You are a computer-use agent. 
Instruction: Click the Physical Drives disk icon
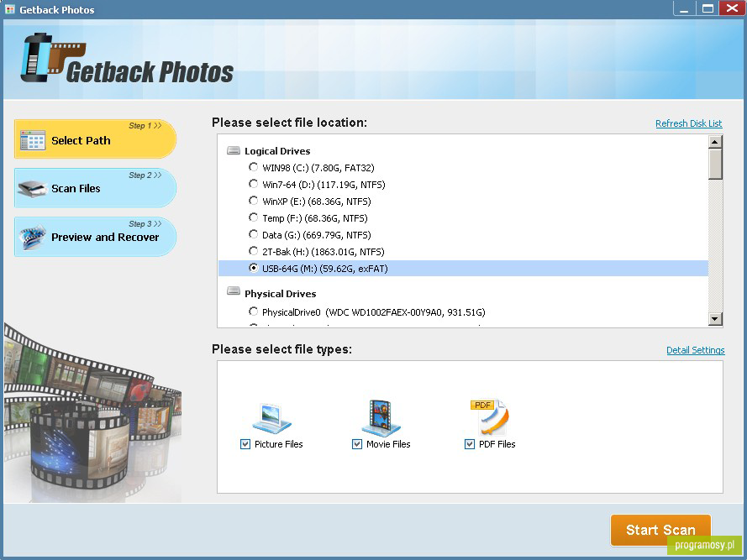click(234, 291)
